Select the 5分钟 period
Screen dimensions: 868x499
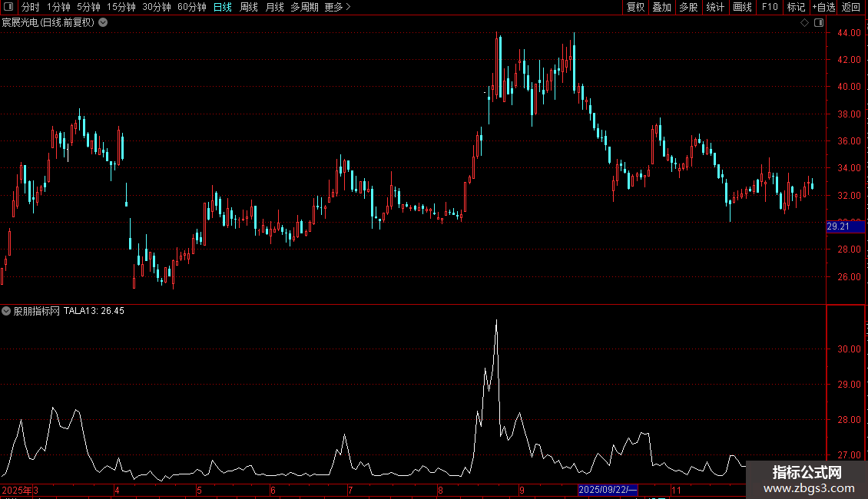pos(88,7)
